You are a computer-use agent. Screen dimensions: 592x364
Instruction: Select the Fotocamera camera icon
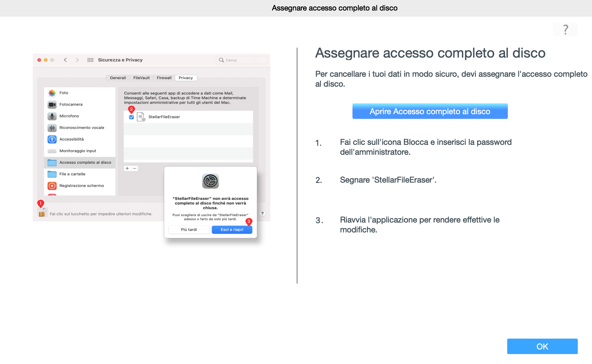point(52,105)
